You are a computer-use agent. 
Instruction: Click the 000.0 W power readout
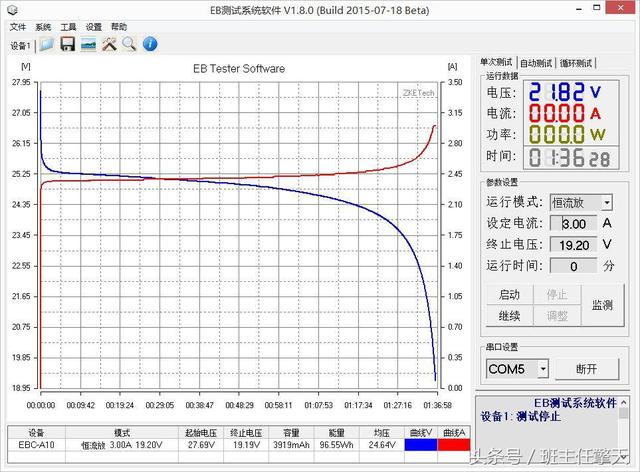pyautogui.click(x=567, y=134)
